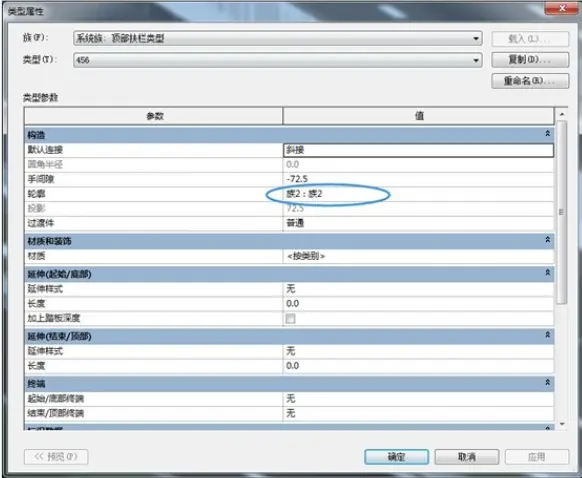Cancel the dialog with 取消
Screen dimensions: 582x478
pos(467,457)
